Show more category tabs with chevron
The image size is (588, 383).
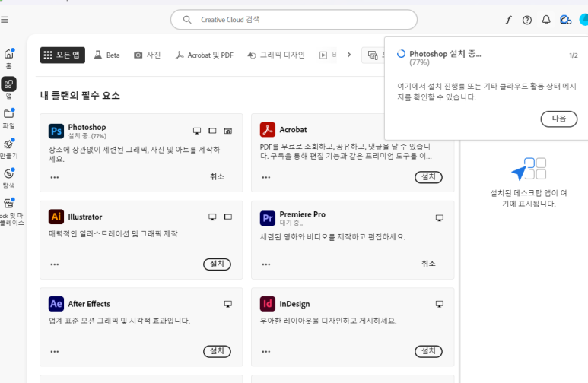(349, 55)
